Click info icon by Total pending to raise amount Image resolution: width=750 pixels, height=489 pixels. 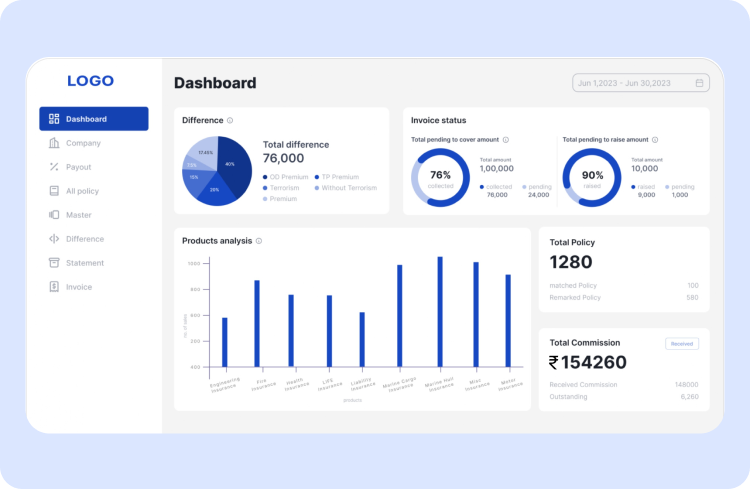pos(655,140)
